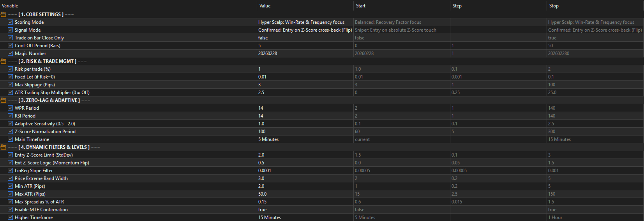Disable the WPR Period checkbox
This screenshot has height=221, width=644.
(11, 108)
